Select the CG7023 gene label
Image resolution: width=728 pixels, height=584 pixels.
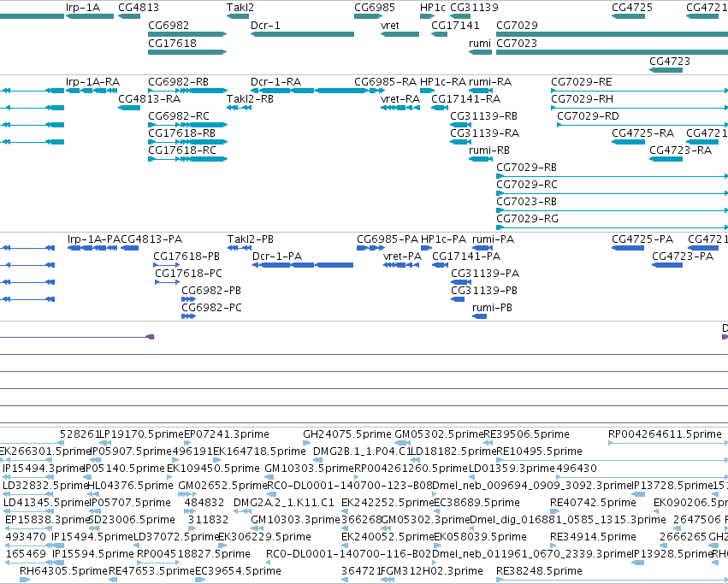517,43
